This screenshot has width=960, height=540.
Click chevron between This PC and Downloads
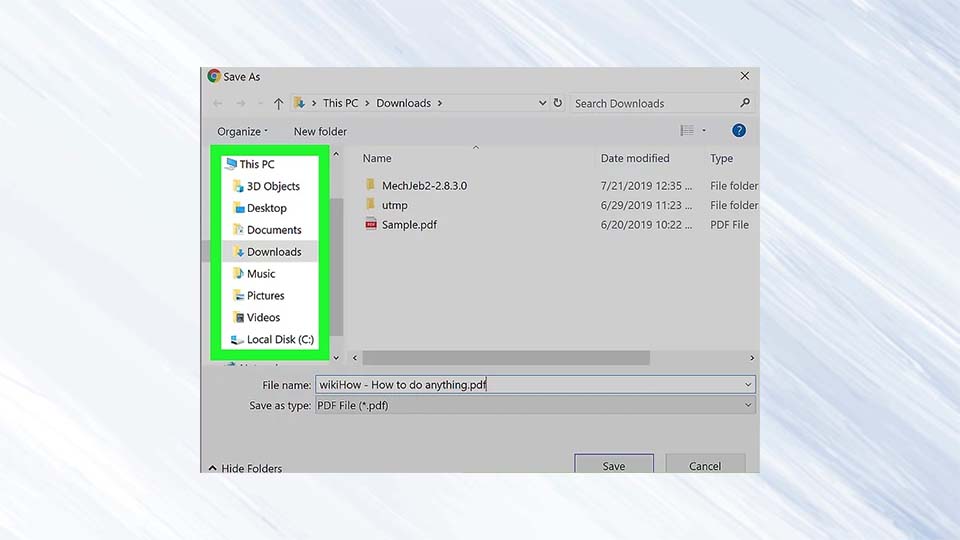367,103
